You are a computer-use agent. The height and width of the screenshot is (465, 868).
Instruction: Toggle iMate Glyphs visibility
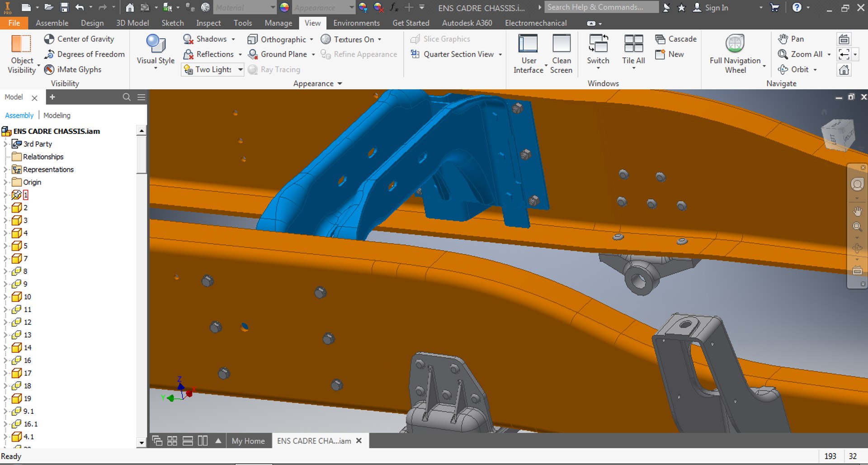[73, 70]
